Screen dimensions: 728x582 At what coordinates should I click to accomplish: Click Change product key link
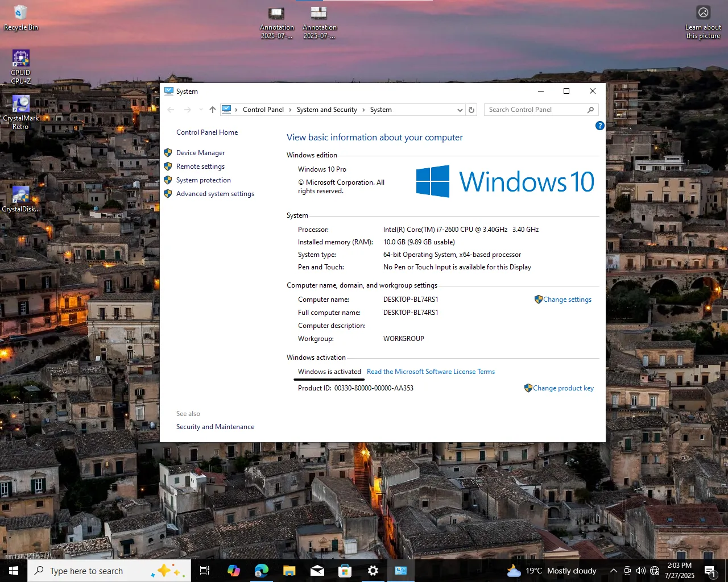pos(562,388)
